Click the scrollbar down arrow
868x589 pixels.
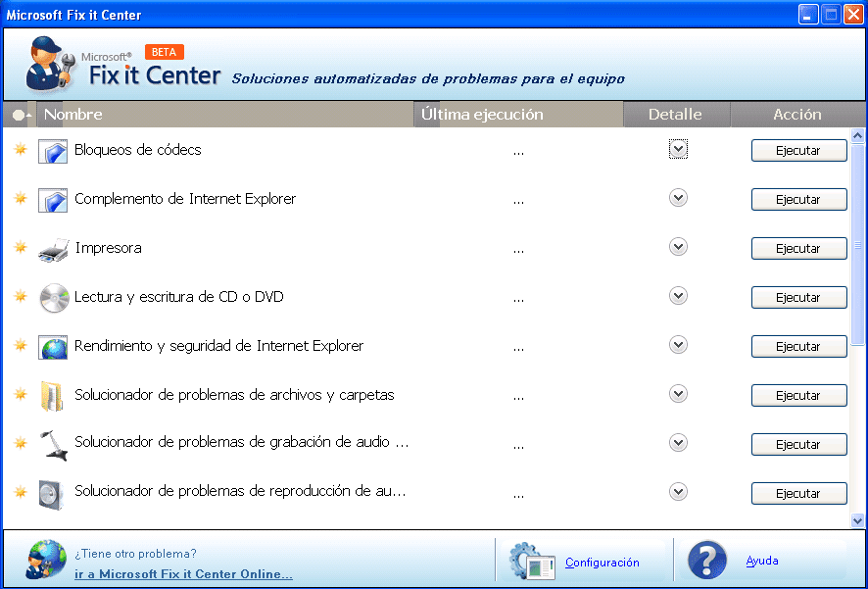(x=857, y=520)
